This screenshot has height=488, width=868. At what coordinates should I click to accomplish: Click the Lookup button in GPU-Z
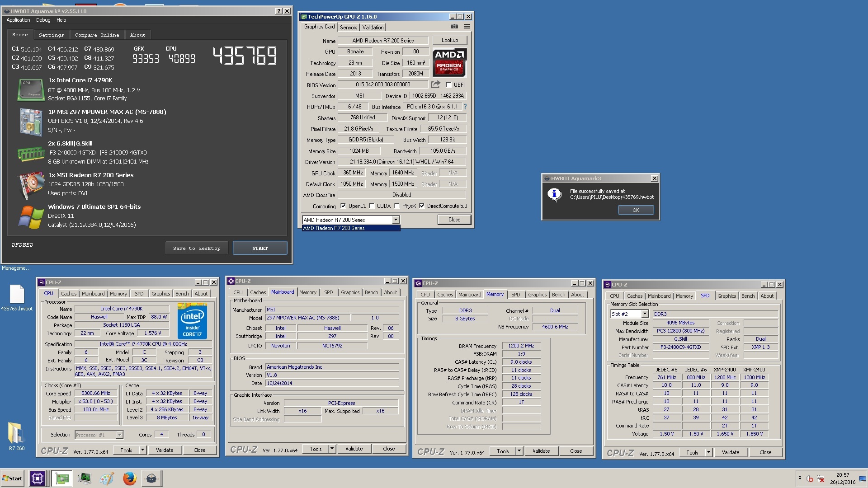pos(450,40)
